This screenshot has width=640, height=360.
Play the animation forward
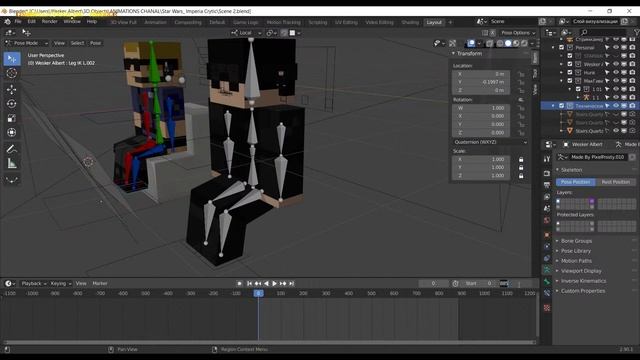(275, 283)
